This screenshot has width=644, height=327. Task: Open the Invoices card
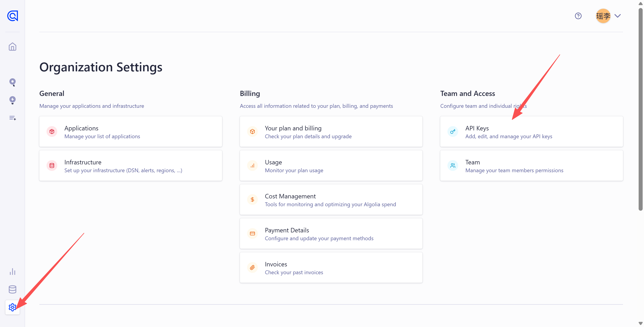pyautogui.click(x=331, y=268)
